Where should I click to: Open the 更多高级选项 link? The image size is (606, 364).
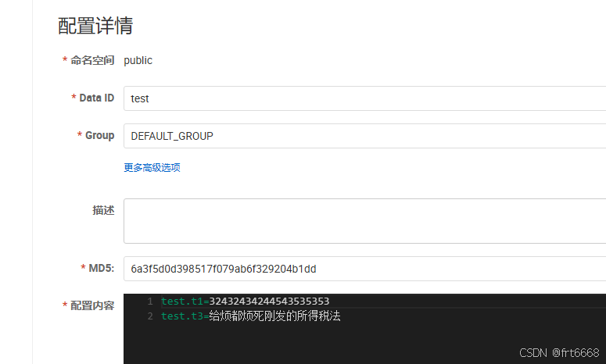(x=152, y=167)
